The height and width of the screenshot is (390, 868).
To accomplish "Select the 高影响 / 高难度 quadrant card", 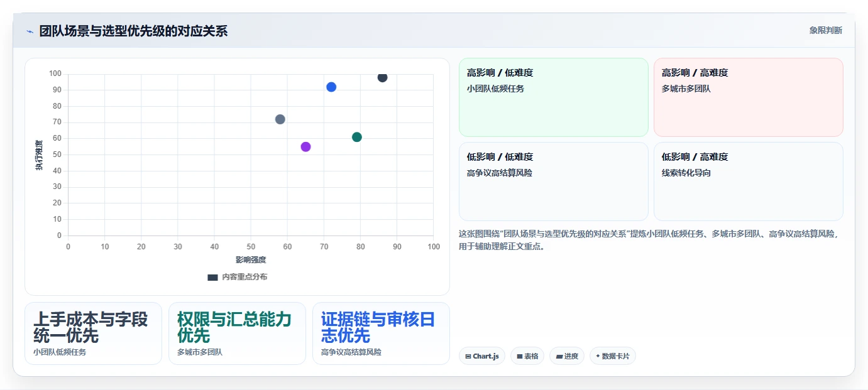I will tap(748, 97).
